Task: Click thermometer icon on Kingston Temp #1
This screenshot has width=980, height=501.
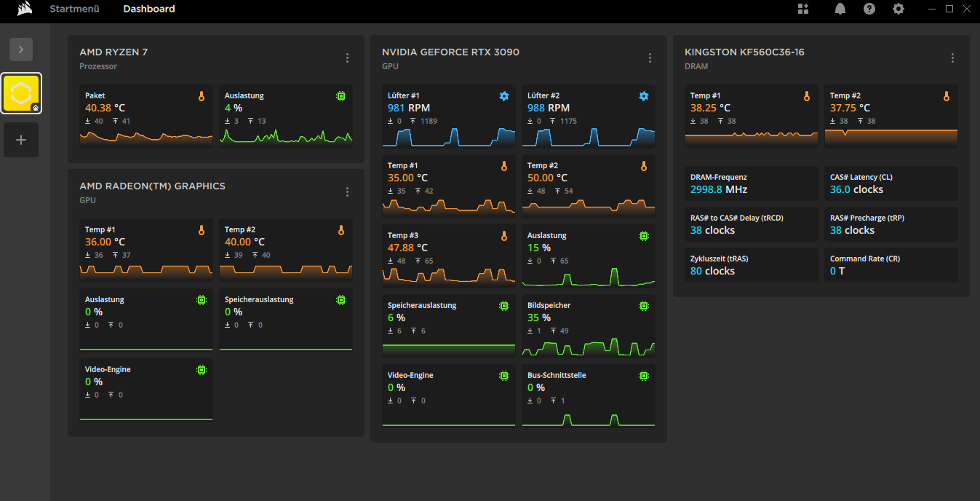Action: 807,96
